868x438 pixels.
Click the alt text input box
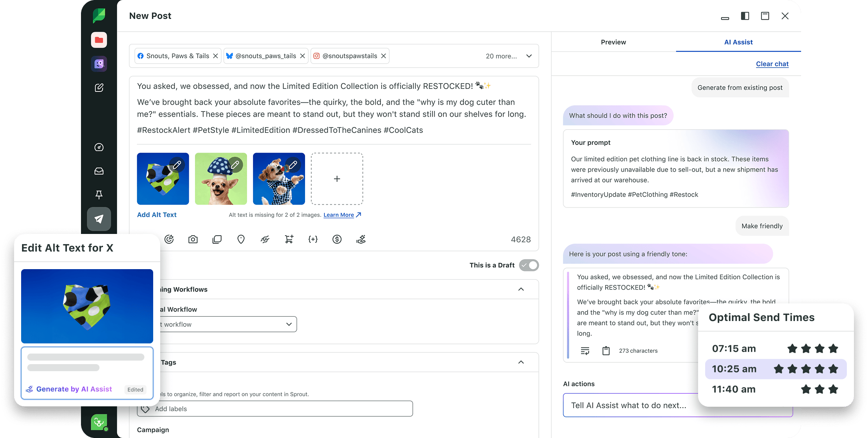87,373
